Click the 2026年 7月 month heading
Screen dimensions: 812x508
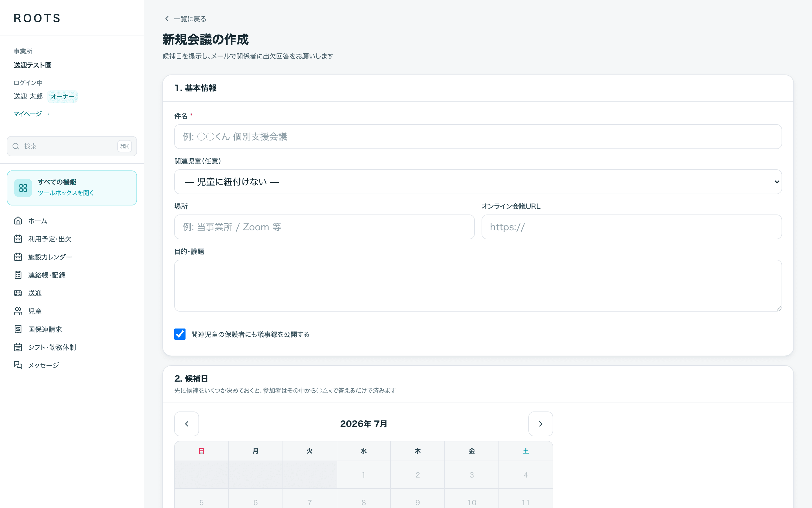pos(363,424)
